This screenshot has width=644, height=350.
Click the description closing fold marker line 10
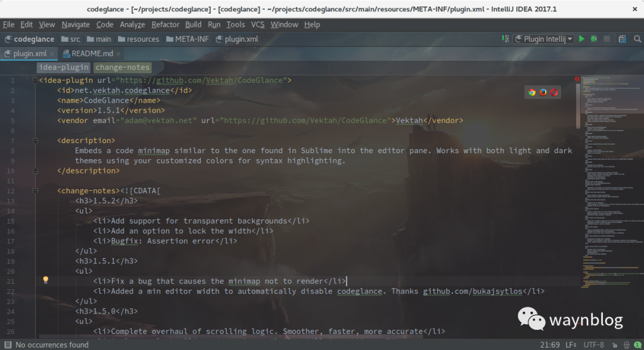[x=35, y=171]
